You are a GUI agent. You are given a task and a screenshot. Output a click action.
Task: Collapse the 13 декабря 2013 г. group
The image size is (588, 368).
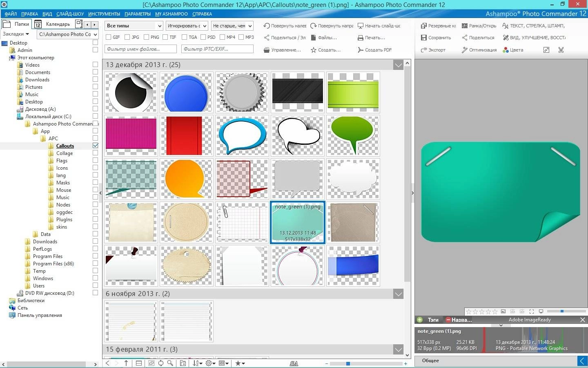(x=398, y=65)
